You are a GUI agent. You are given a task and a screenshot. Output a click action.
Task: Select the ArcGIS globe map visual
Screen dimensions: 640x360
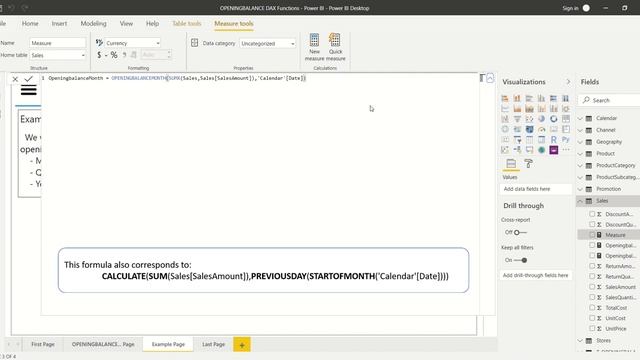541,150
